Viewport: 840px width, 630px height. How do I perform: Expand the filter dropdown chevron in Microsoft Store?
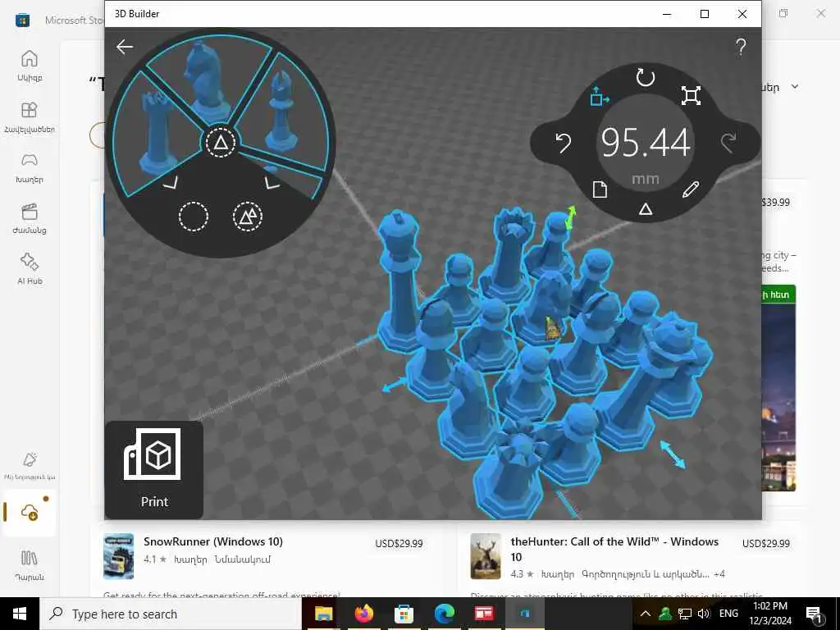[795, 87]
